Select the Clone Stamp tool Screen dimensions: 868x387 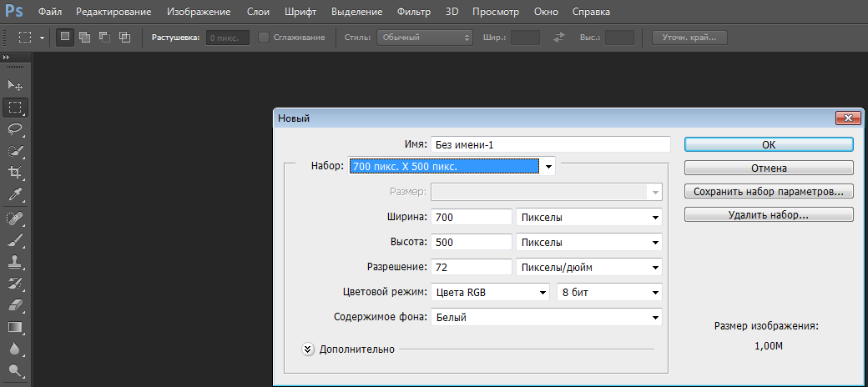15,262
